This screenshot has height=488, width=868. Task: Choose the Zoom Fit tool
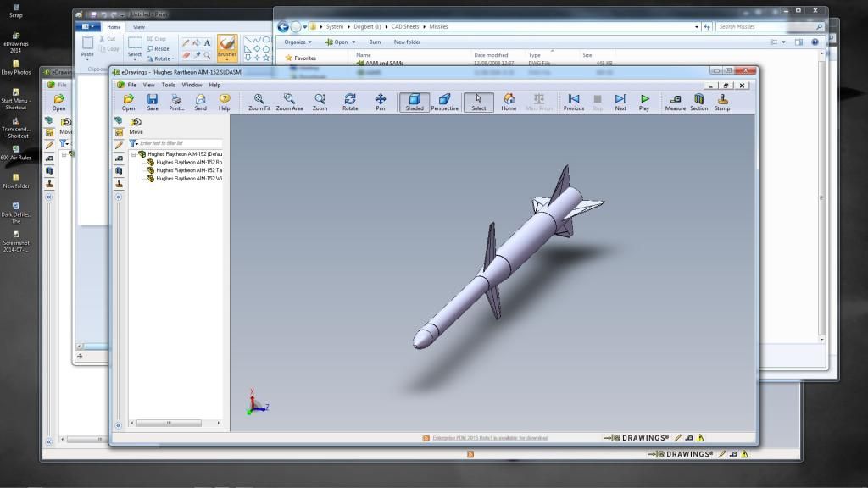[259, 103]
